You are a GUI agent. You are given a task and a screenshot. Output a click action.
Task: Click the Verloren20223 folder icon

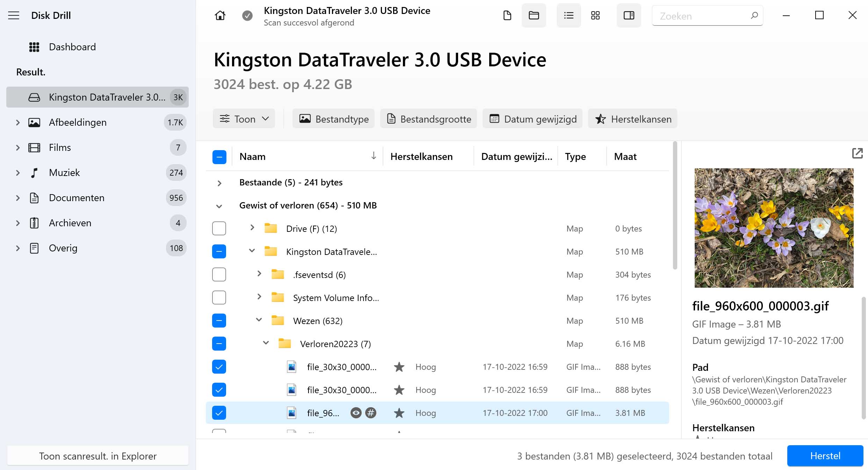point(285,343)
